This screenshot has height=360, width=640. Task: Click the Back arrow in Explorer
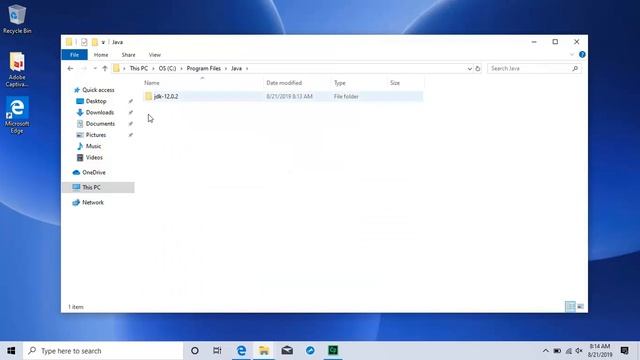pos(70,69)
